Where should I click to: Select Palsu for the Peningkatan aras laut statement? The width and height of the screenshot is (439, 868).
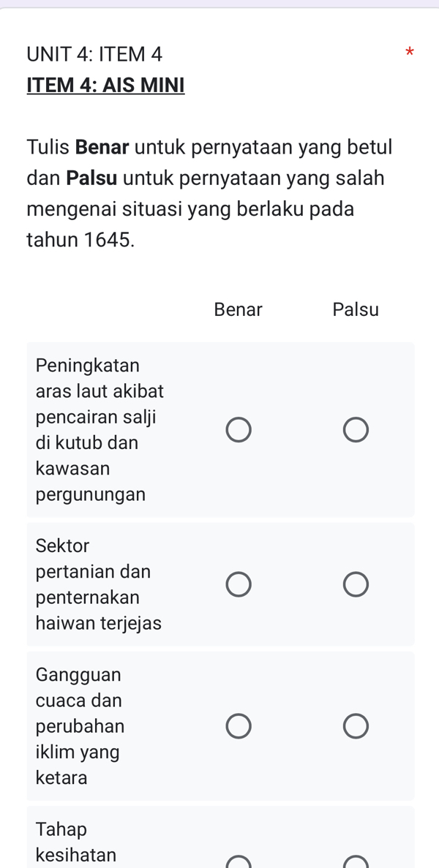356,429
